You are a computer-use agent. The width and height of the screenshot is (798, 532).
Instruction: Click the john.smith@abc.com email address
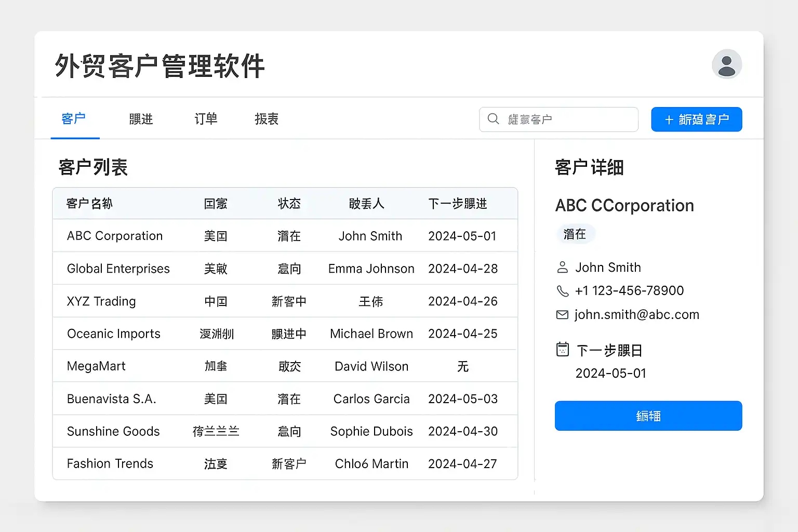(636, 315)
